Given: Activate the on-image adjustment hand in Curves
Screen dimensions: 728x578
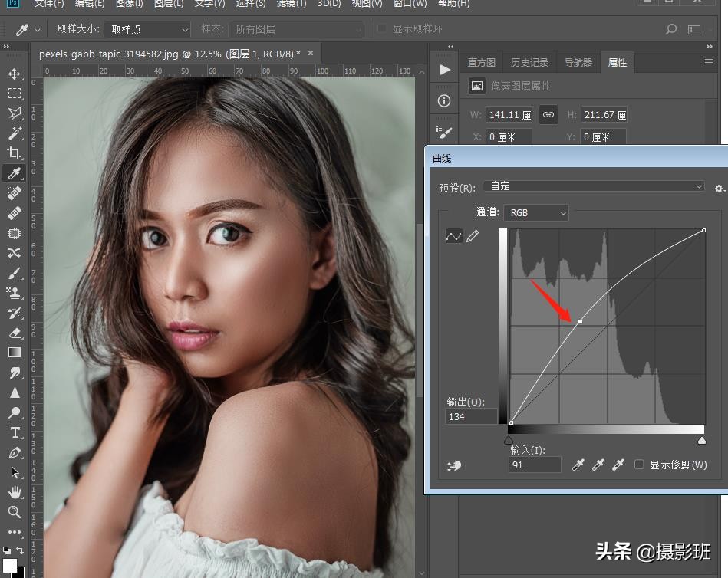Looking at the screenshot, I should pos(453,465).
